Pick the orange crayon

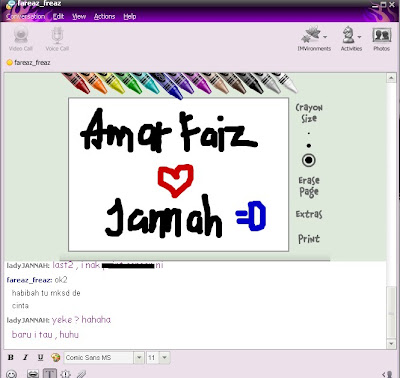[x=95, y=83]
